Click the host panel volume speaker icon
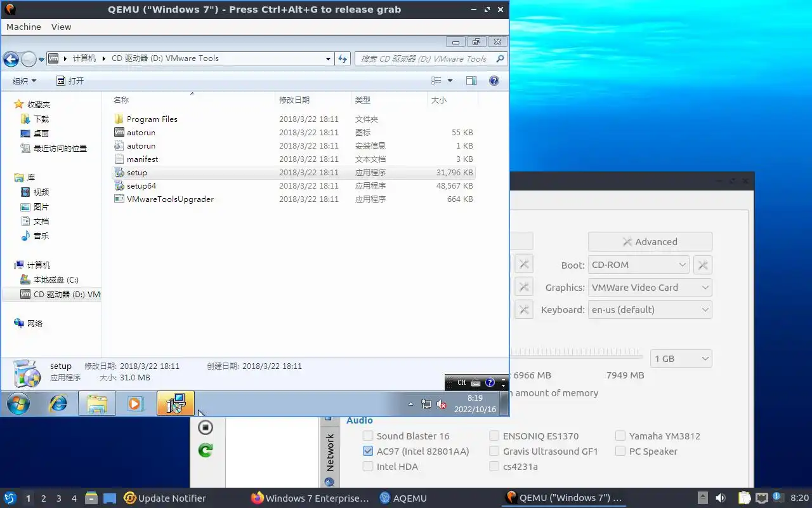The height and width of the screenshot is (508, 812). (x=721, y=498)
